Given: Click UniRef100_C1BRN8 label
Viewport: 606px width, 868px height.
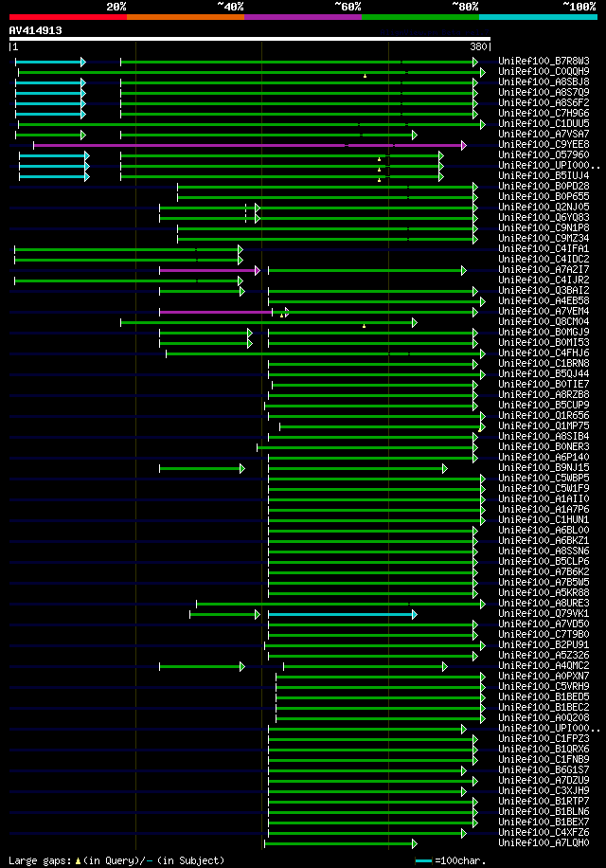Looking at the screenshot, I should pos(544,363).
